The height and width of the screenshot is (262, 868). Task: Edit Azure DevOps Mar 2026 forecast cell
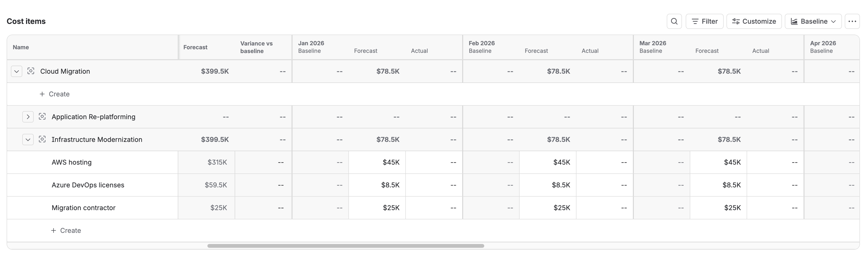[718, 185]
